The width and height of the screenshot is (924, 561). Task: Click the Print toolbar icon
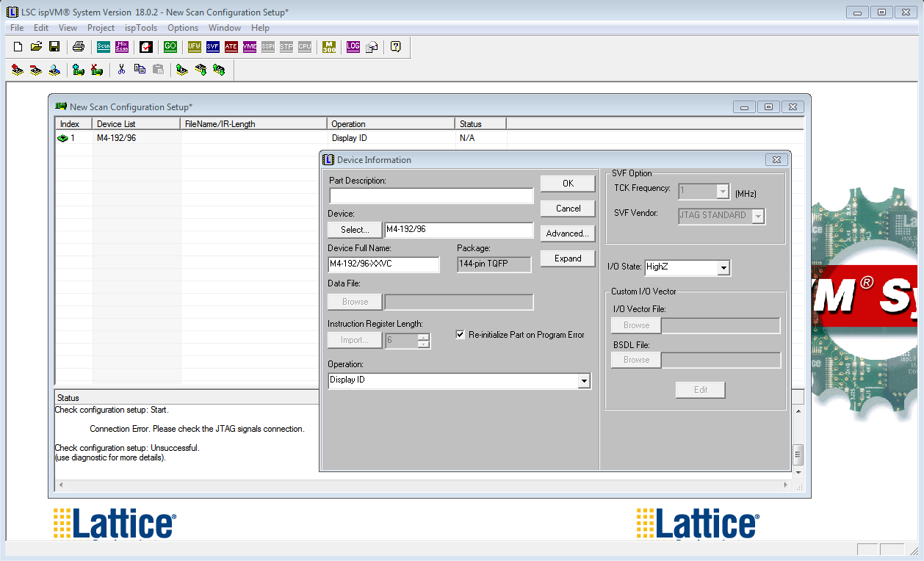(x=79, y=47)
